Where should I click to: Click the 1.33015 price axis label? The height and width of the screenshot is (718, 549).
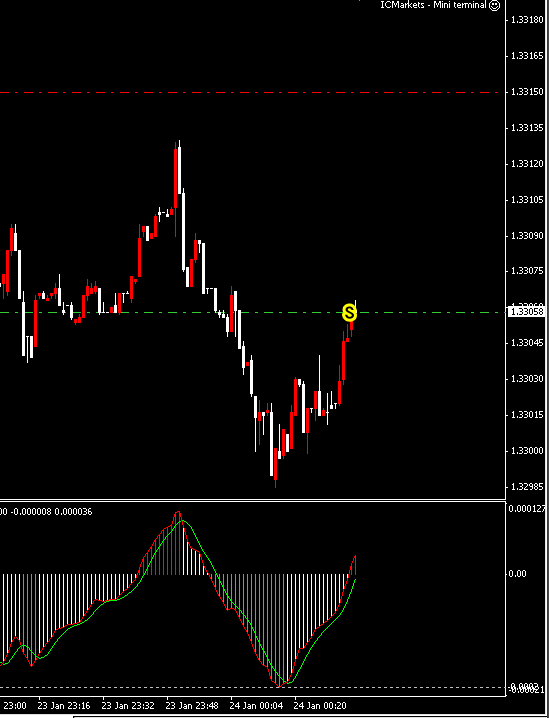click(527, 415)
